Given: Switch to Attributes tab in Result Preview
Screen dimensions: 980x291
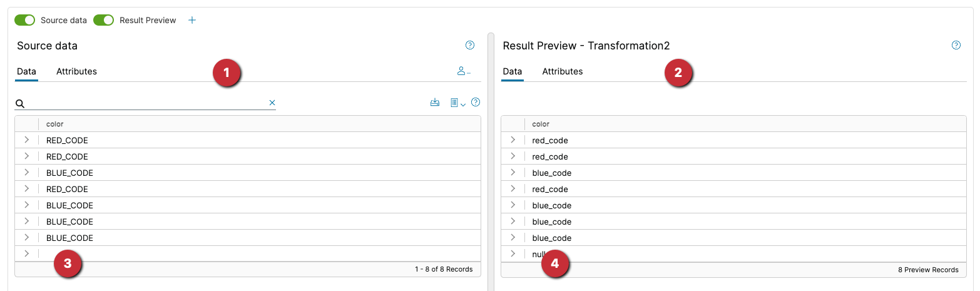Looking at the screenshot, I should pyautogui.click(x=562, y=71).
